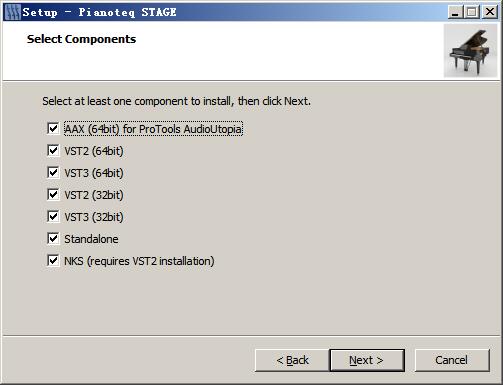
Task: Click the Setup installer icon in title bar
Action: 12,12
